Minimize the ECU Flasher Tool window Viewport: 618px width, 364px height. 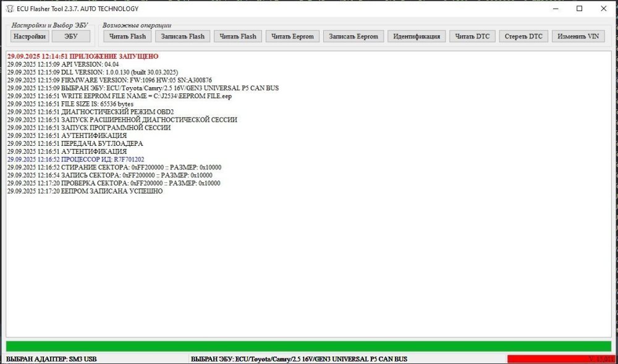tap(556, 9)
